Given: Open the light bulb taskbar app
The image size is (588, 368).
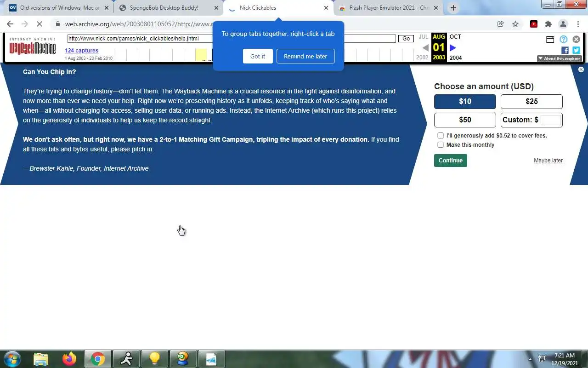Looking at the screenshot, I should [154, 359].
